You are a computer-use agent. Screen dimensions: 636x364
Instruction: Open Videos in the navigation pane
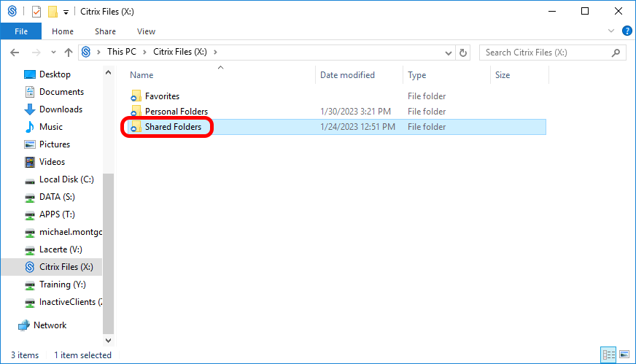[52, 161]
